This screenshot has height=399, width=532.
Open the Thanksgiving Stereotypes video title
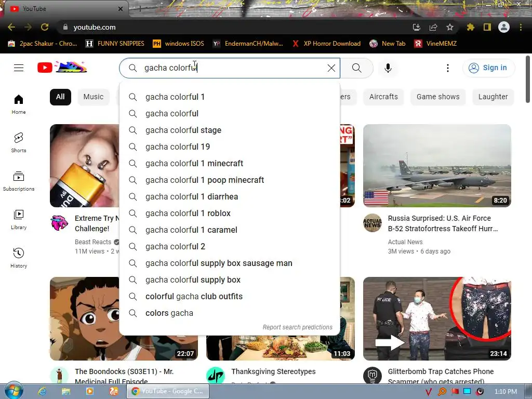[273, 371]
